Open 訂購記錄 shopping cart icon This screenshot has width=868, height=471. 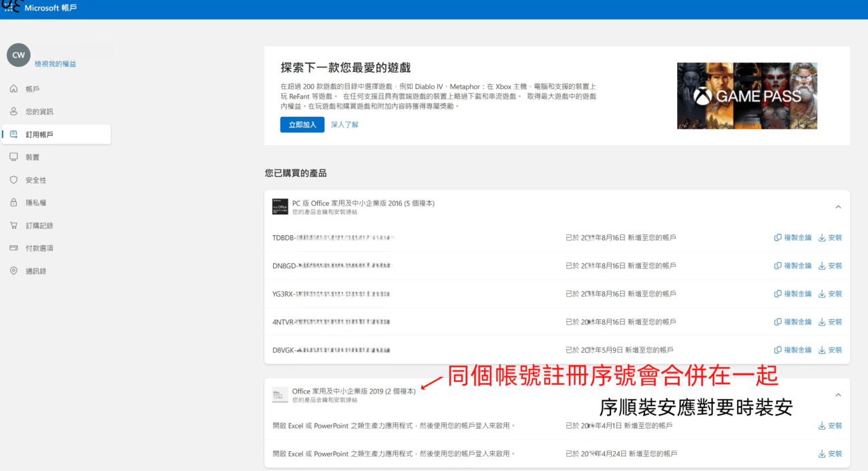click(x=13, y=225)
